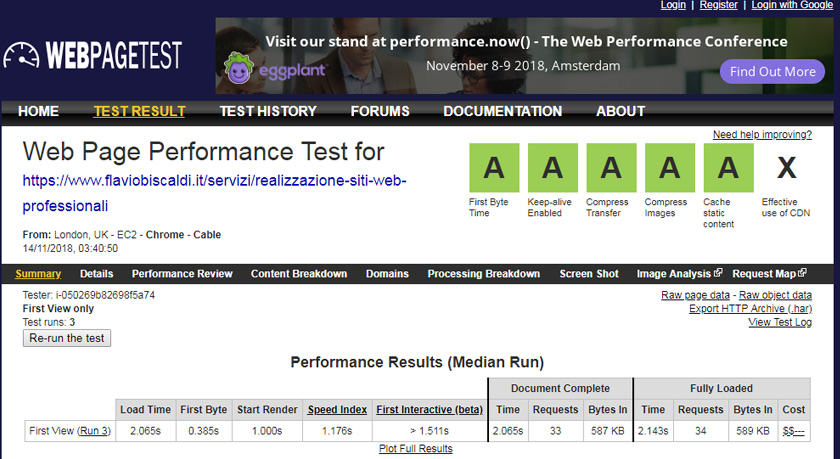Viewport: 840px width, 459px height.
Task: Open Image Analysis tab
Action: click(673, 274)
